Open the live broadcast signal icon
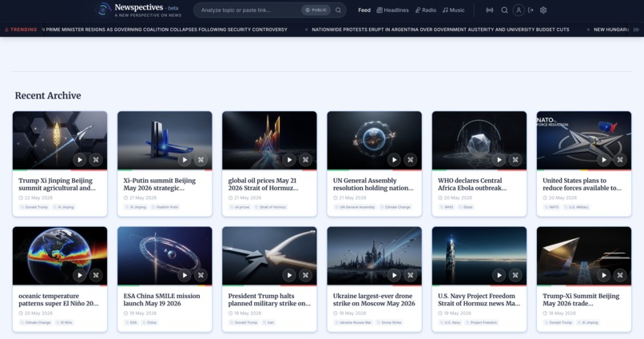 click(490, 10)
